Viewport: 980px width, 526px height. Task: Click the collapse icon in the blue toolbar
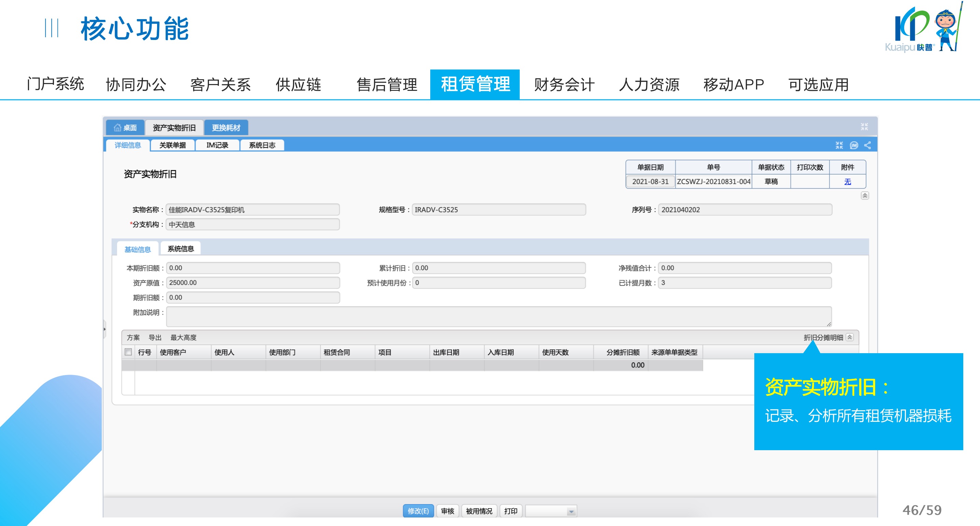(x=839, y=145)
